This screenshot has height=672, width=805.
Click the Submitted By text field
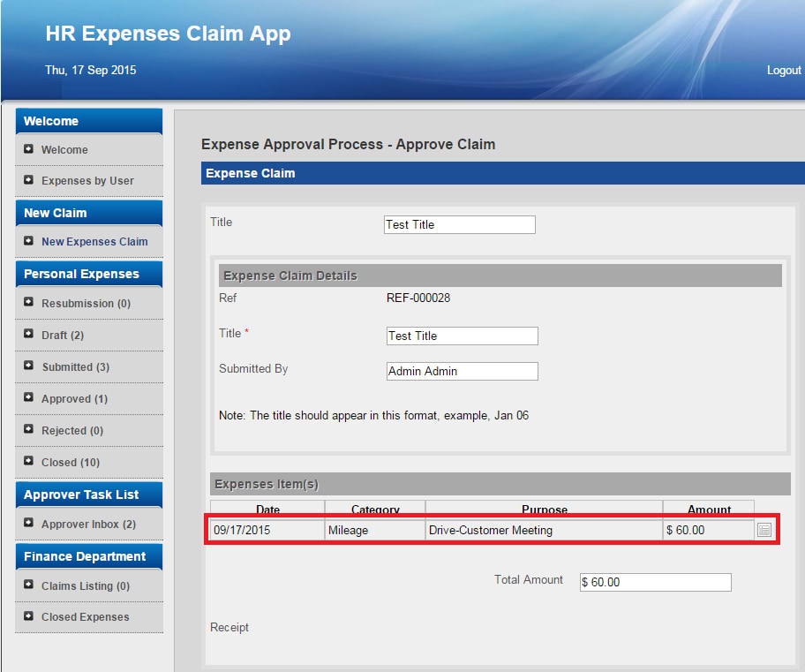[x=462, y=372]
